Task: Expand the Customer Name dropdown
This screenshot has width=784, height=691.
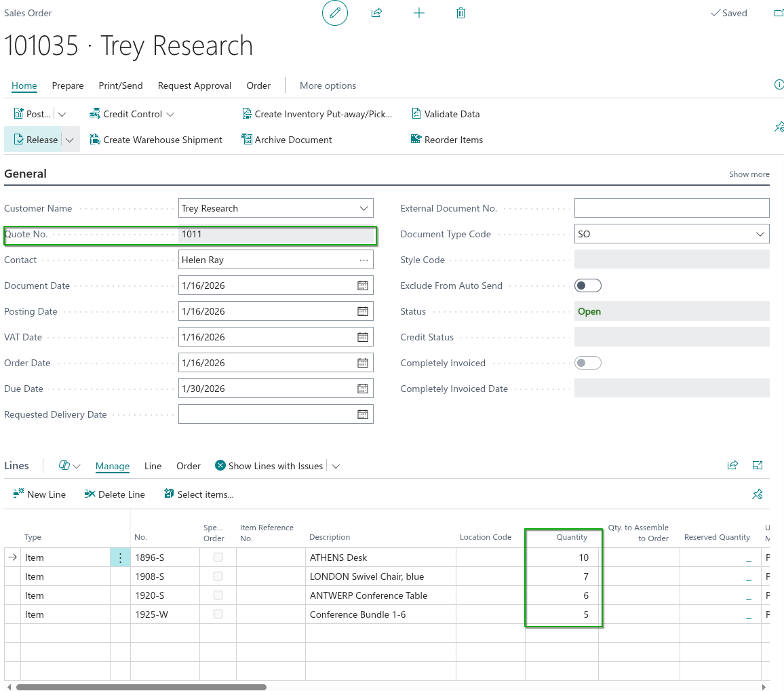Action: [x=364, y=208]
